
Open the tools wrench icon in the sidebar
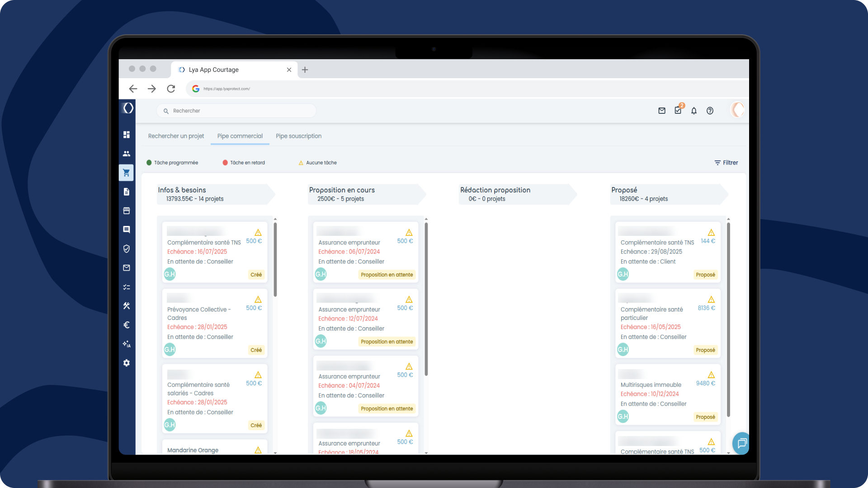pyautogui.click(x=127, y=306)
